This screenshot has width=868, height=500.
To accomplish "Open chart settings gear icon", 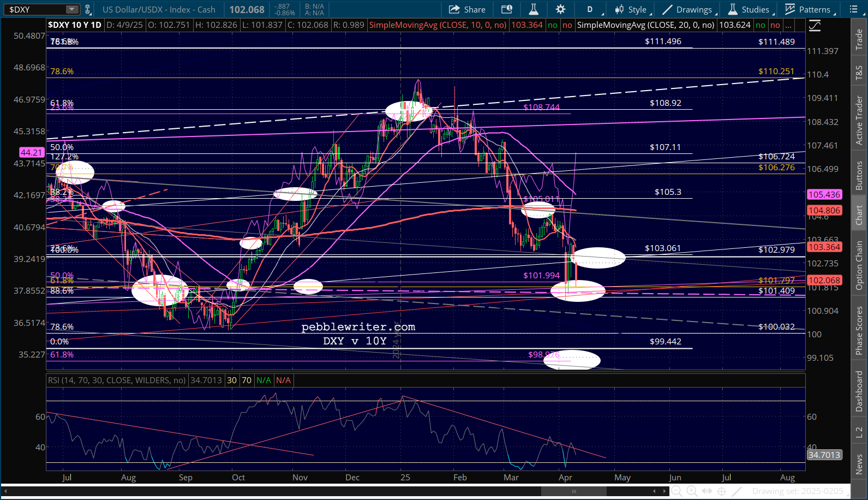I will 560,9.
